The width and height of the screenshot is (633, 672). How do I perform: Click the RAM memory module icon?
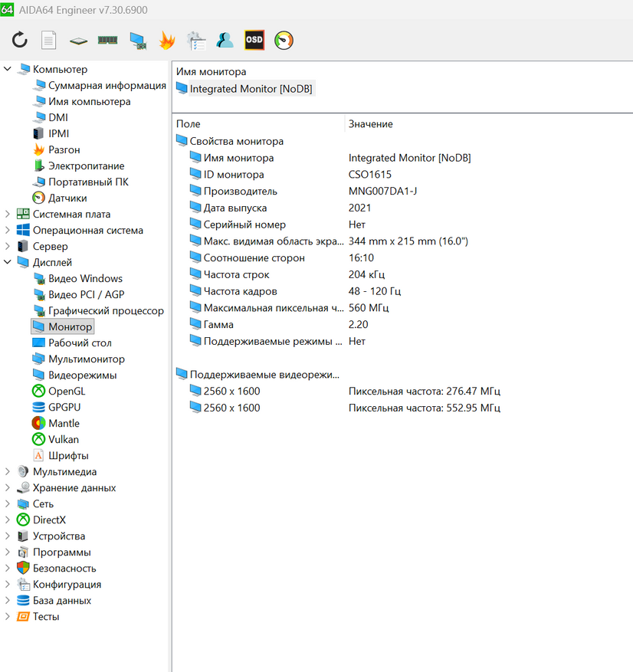[x=107, y=41]
